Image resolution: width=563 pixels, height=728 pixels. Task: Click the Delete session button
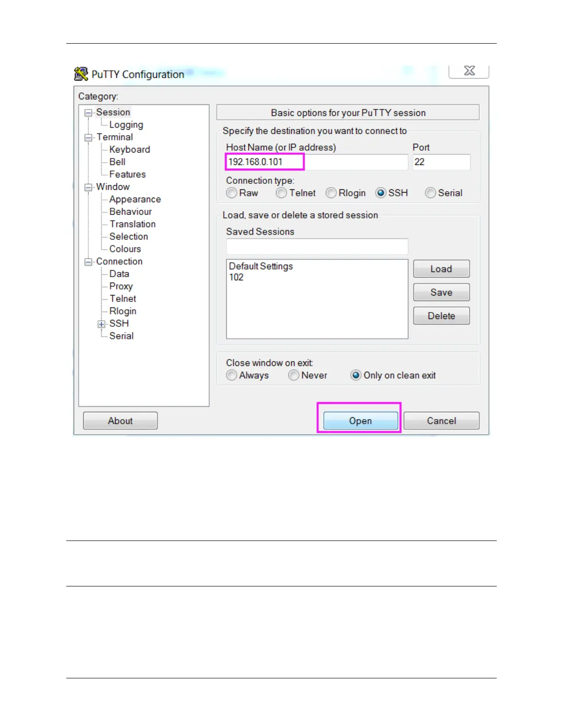pos(442,316)
